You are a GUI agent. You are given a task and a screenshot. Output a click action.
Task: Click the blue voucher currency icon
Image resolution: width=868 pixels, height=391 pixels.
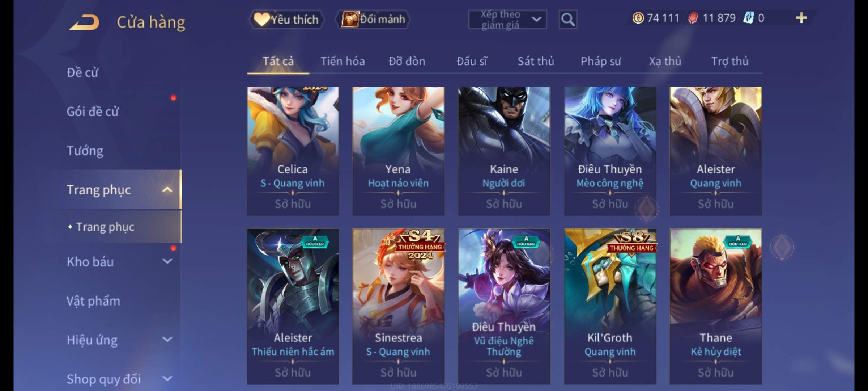tap(748, 18)
